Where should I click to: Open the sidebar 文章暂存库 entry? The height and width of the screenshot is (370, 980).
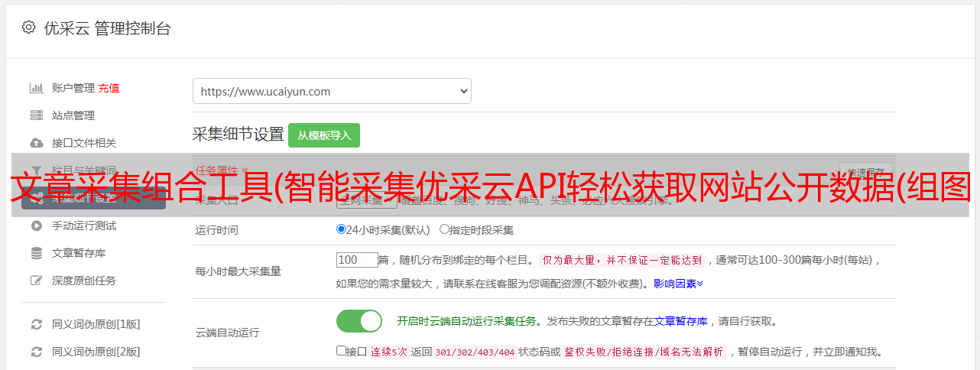pyautogui.click(x=79, y=253)
